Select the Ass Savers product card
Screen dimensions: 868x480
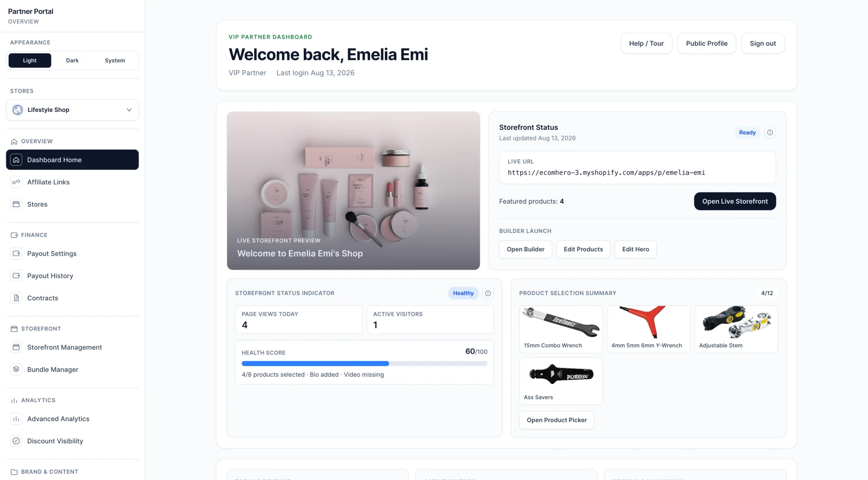coord(561,381)
